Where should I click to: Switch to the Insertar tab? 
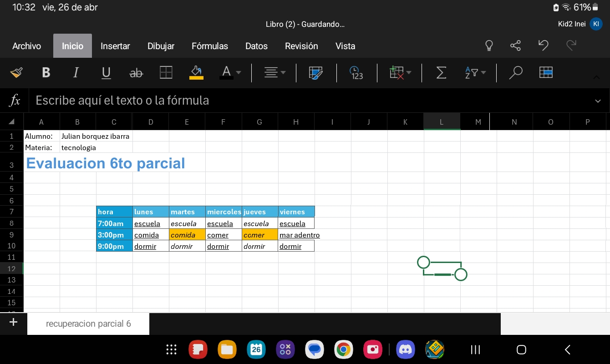tap(115, 46)
